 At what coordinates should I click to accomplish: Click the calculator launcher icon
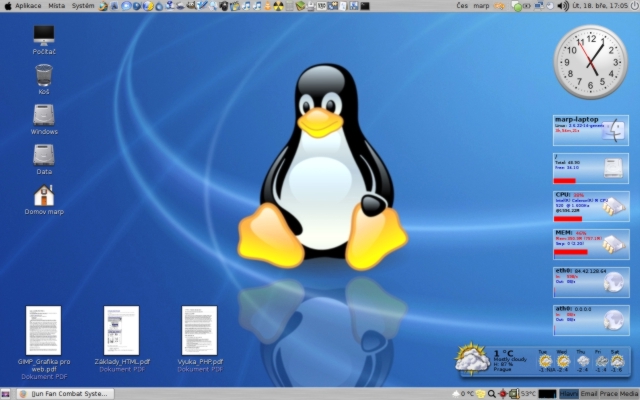click(289, 6)
